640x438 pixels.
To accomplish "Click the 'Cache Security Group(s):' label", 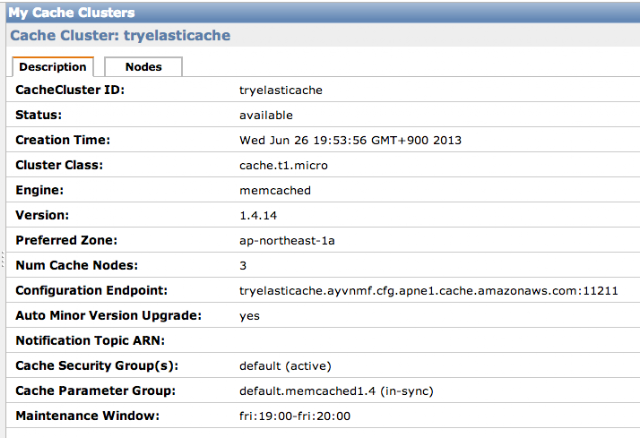I will point(97,366).
